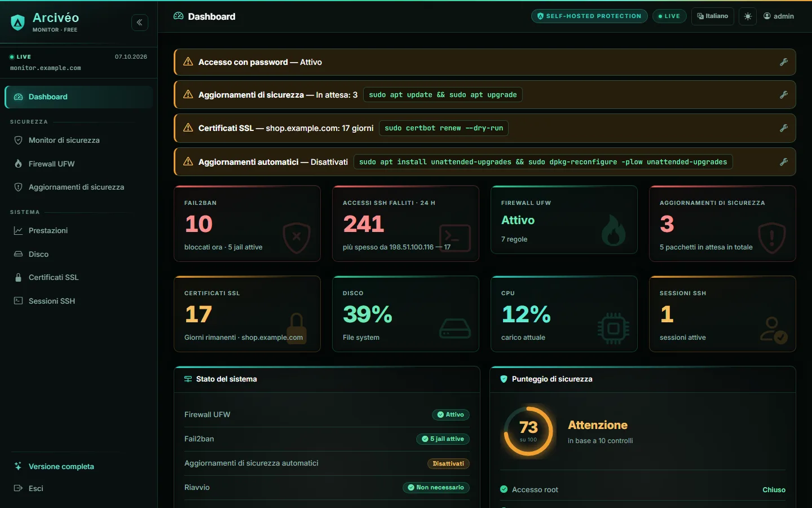The image size is (812, 508).
Task: Open Sessioni SSH in sidebar
Action: 79,301
